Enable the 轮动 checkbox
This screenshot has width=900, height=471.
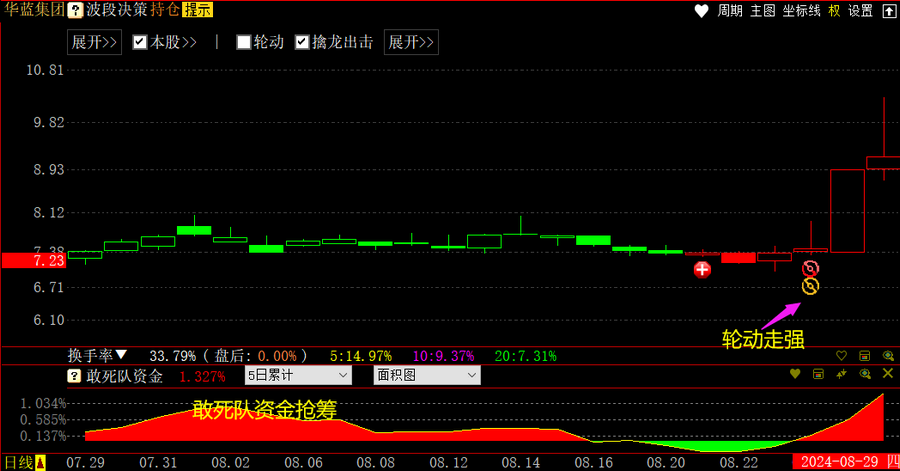243,42
